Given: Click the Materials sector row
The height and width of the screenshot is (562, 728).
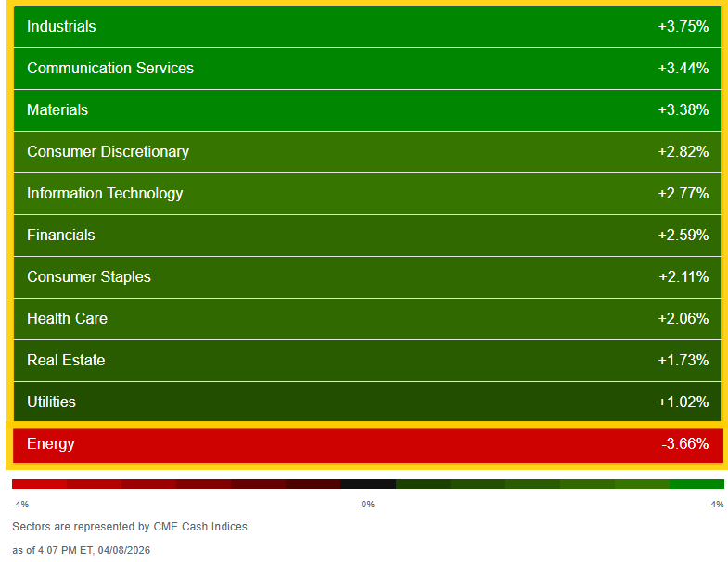Looking at the screenshot, I should (x=367, y=110).
